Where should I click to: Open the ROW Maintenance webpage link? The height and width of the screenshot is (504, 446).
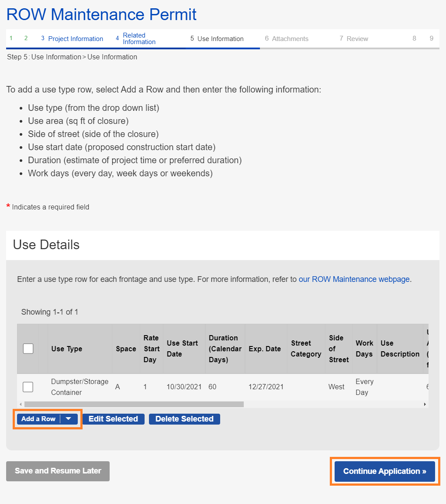(354, 279)
